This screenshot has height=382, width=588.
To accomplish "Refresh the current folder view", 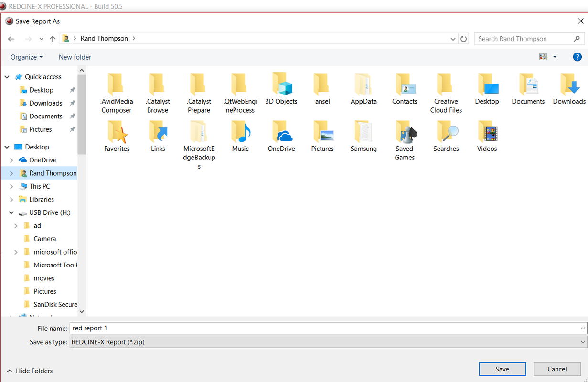I will 463,39.
